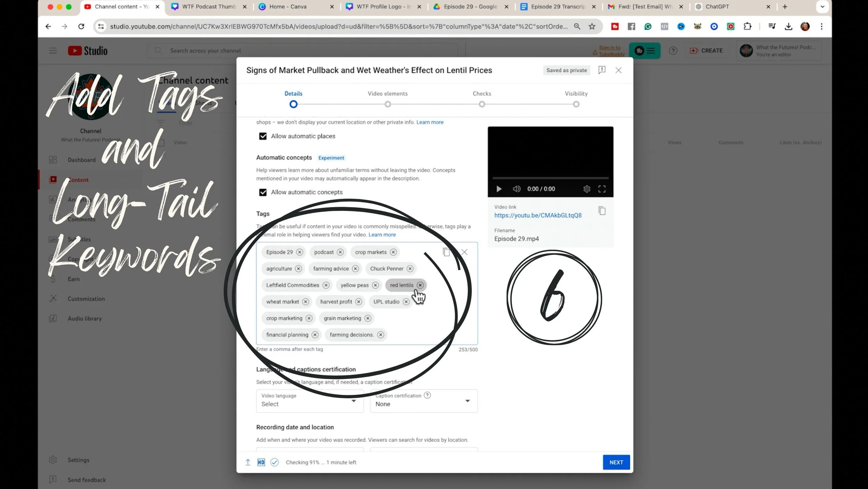Viewport: 868px width, 489px height.
Task: Remove the 'Episode 29' tag
Action: [300, 252]
